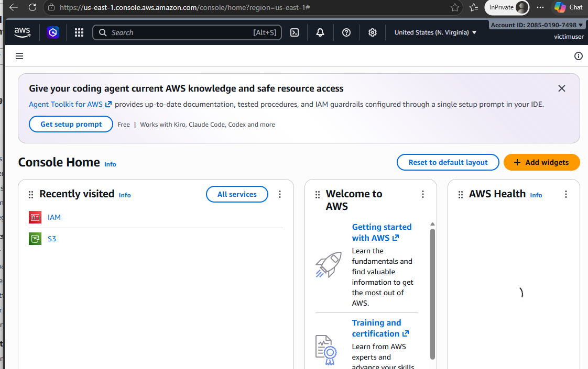The image size is (588, 369).
Task: Open browser settings and more menu
Action: (540, 7)
